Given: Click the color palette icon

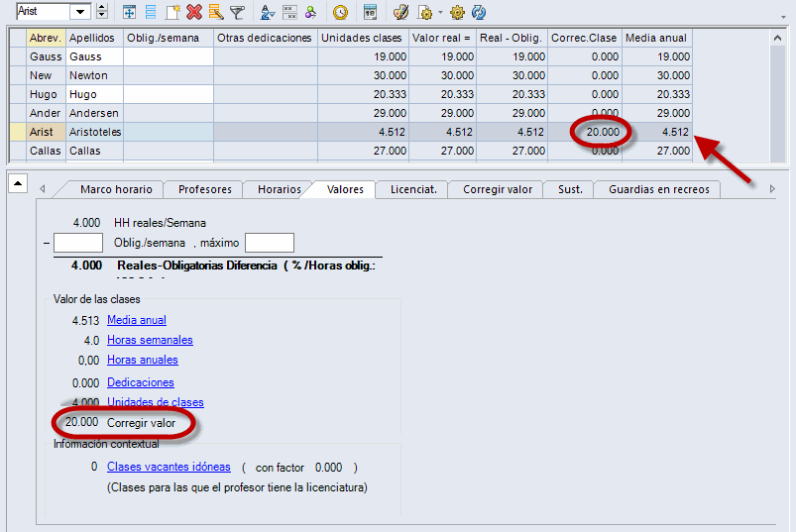Looking at the screenshot, I should click(x=400, y=12).
